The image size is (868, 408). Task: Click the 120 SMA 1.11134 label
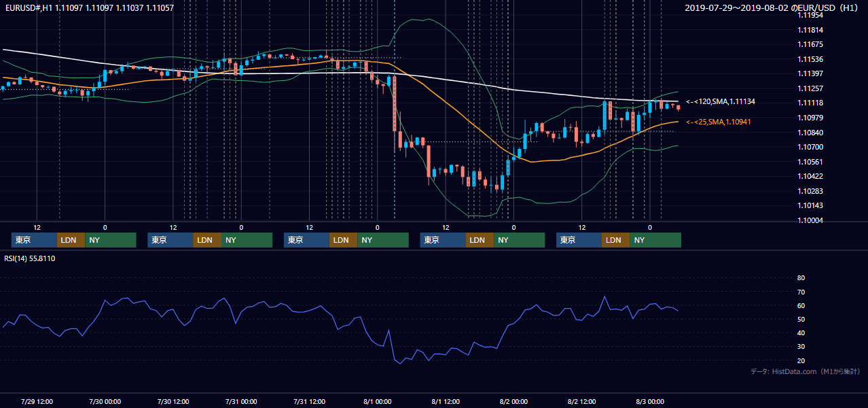point(721,101)
